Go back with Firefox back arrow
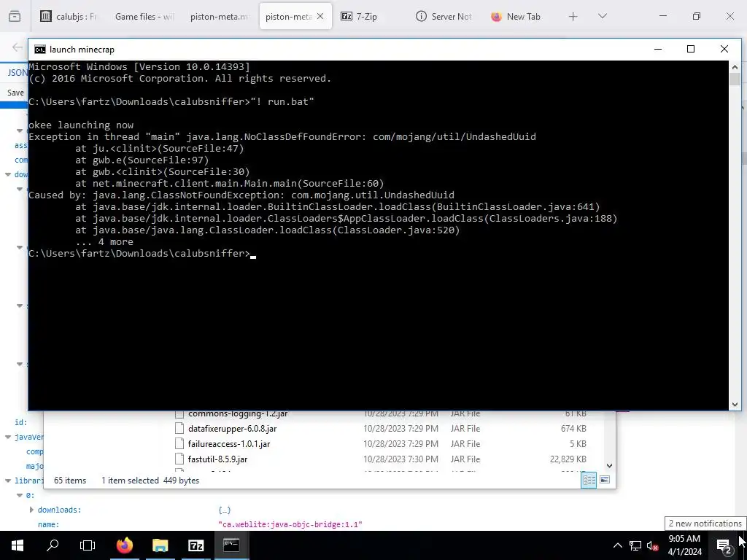The image size is (747, 560). point(18,47)
